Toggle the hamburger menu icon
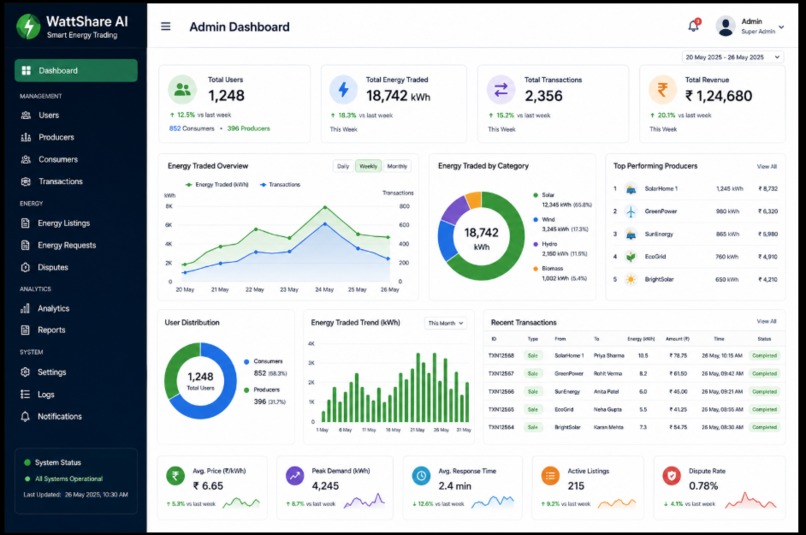Screen dimensions: 806x535 [x=166, y=26]
